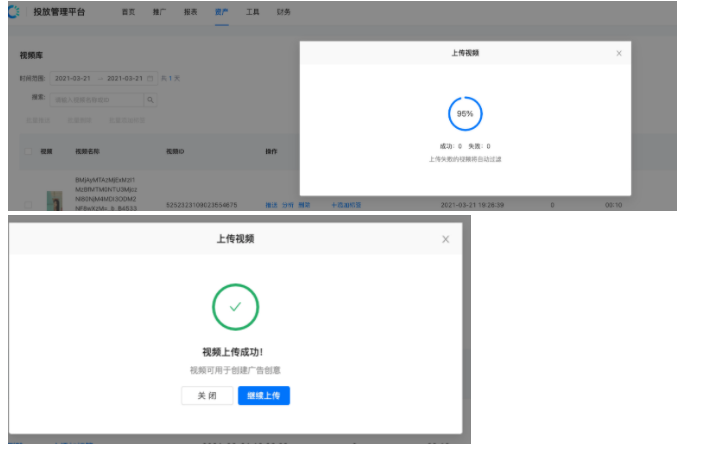The width and height of the screenshot is (719, 449).
Task: Click the 分析 link in first row
Action: click(x=288, y=205)
